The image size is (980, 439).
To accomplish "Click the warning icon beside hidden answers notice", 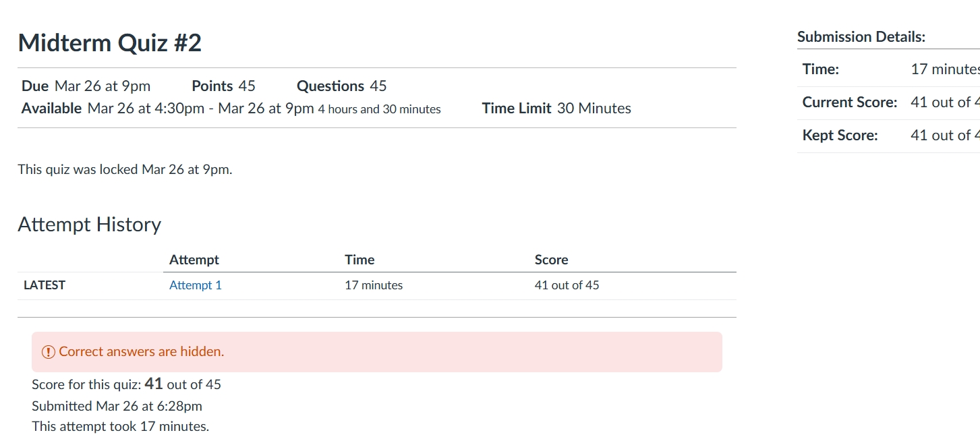I will (49, 352).
